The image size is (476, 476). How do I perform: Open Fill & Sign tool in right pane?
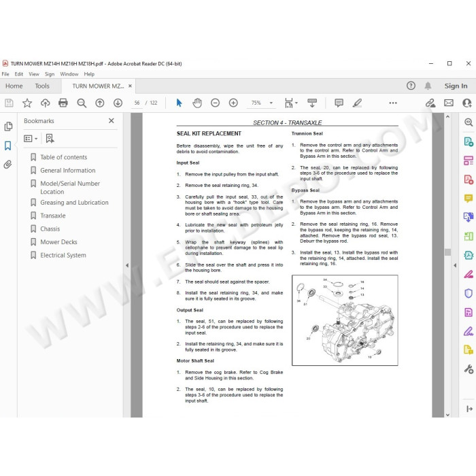click(469, 331)
